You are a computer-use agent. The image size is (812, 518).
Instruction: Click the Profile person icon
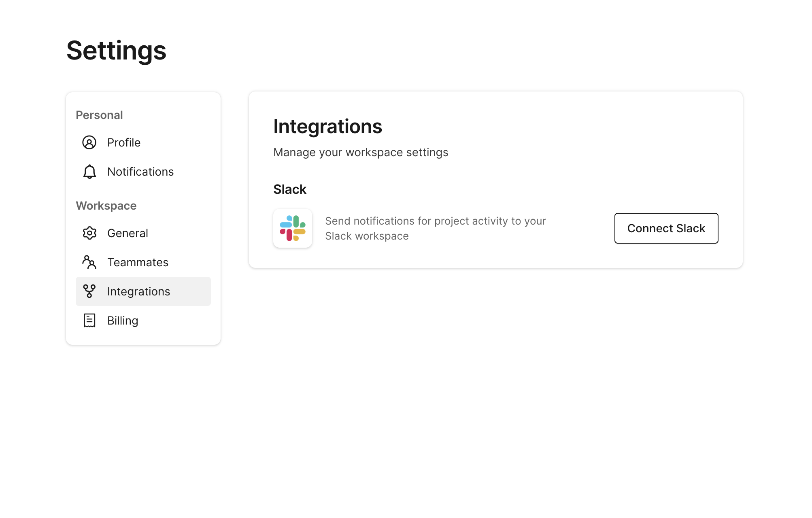pyautogui.click(x=89, y=142)
